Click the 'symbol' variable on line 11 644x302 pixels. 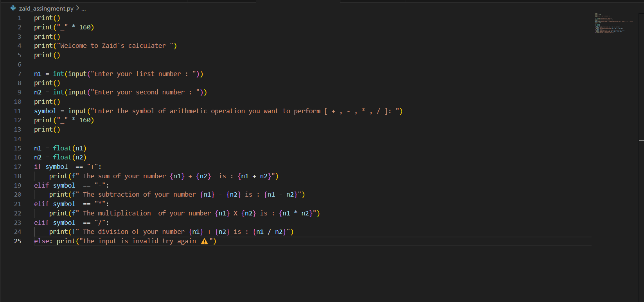(x=45, y=111)
